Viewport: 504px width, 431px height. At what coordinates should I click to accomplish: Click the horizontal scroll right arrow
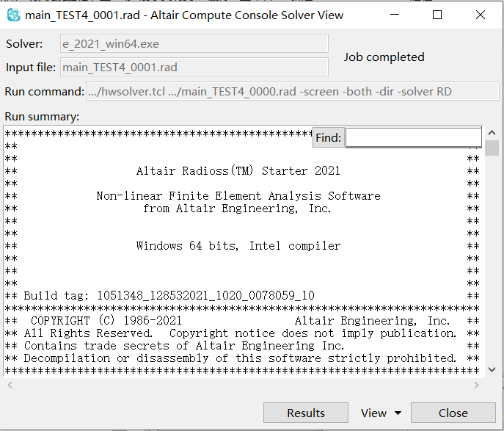pyautogui.click(x=476, y=385)
